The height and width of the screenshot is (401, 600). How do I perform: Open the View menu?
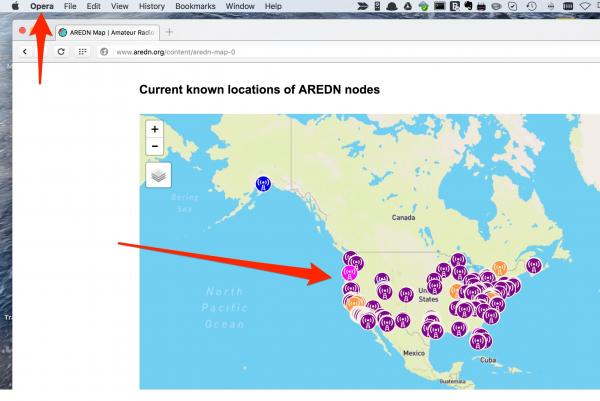coord(119,6)
